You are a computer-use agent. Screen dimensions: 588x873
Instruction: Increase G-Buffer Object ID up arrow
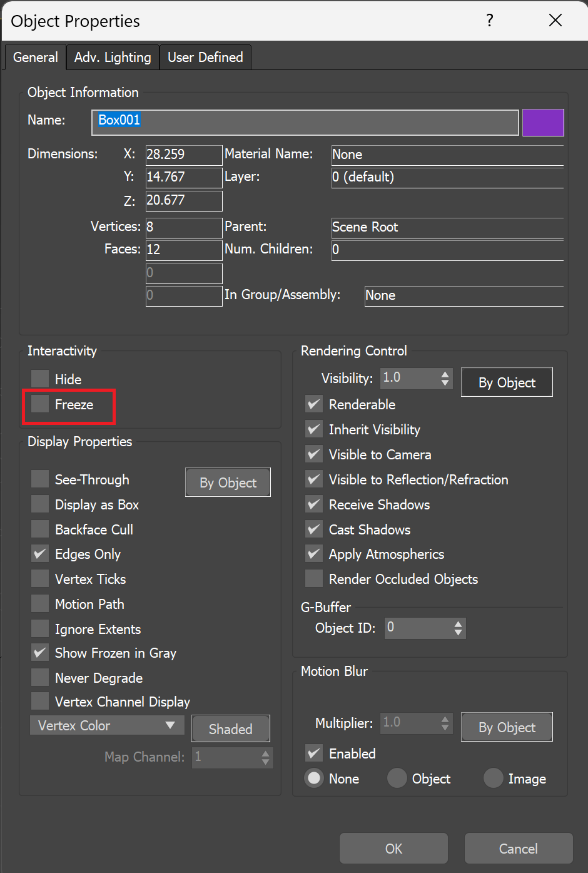(x=459, y=624)
